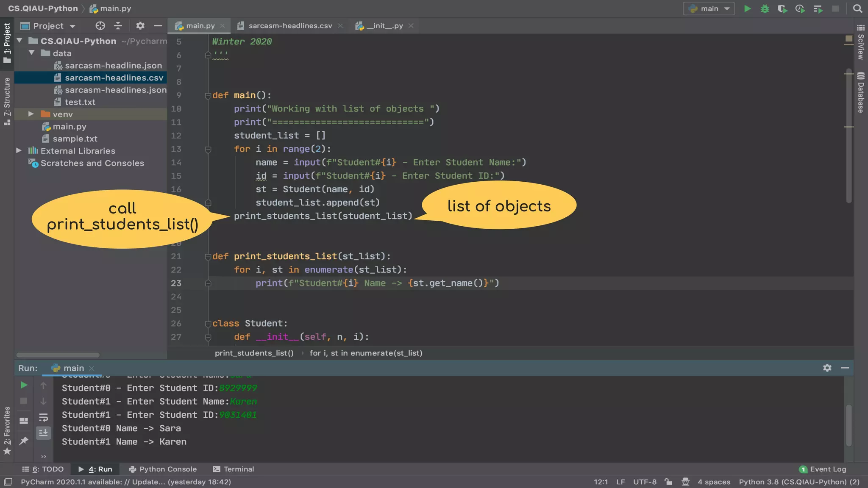The height and width of the screenshot is (488, 868).
Task: Run main with coverage icon
Action: click(x=782, y=8)
